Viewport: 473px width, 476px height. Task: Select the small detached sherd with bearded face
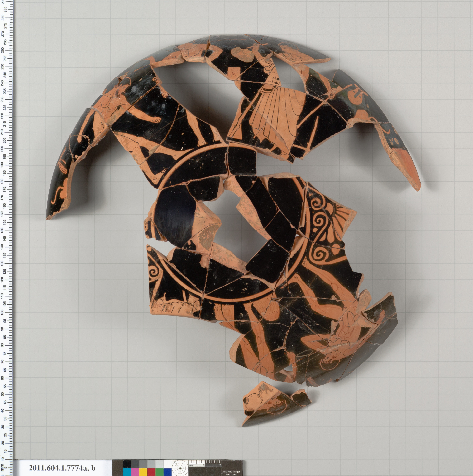coord(276,404)
